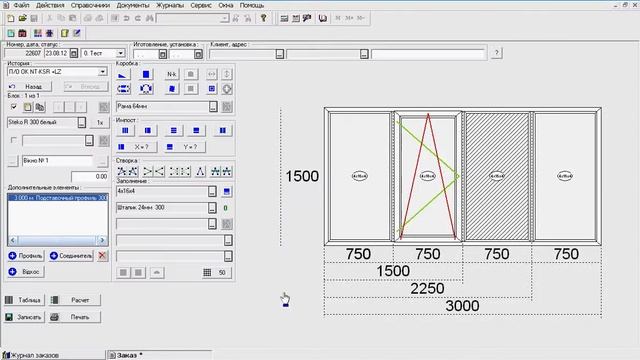Image resolution: width=640 pixels, height=360 pixels.
Task: Click the N-k button in Коробка
Action: click(171, 74)
